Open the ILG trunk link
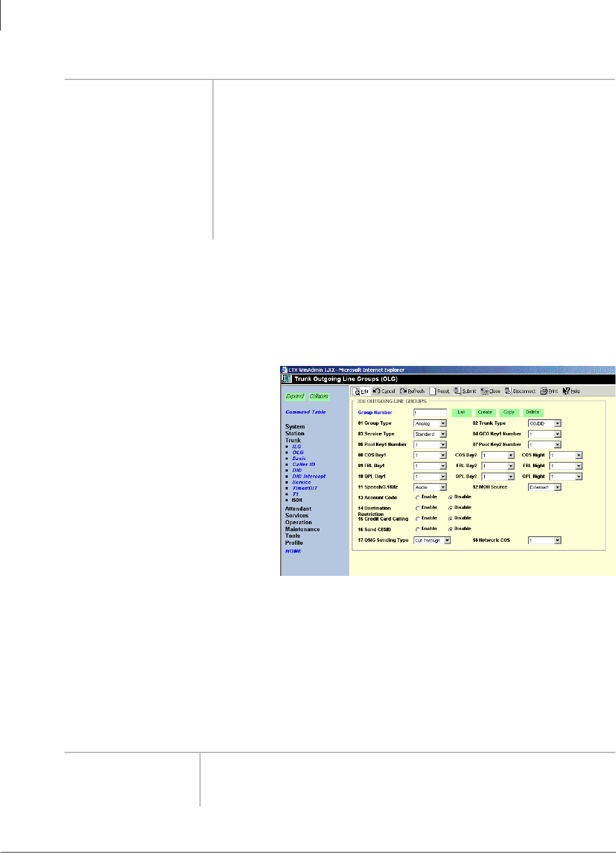Screen dimensions: 616x853 pos(297,447)
